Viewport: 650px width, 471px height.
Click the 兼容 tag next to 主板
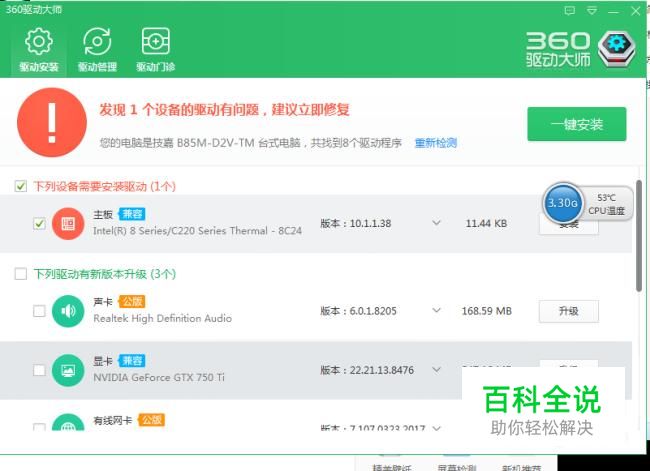click(x=132, y=214)
